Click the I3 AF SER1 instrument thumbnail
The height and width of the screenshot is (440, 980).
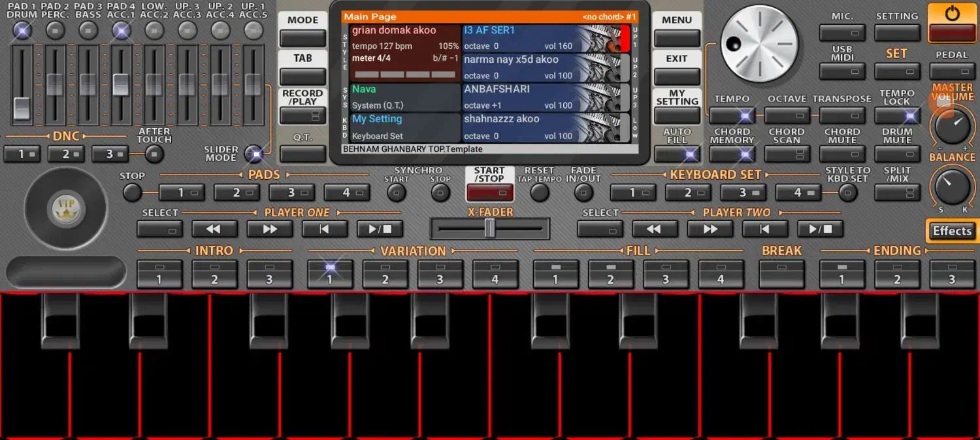tap(597, 39)
